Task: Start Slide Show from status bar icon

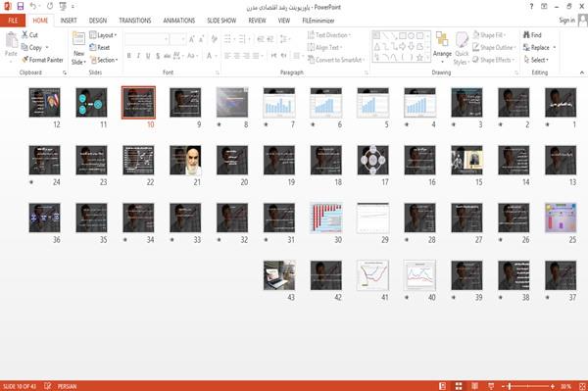Action: tap(491, 386)
